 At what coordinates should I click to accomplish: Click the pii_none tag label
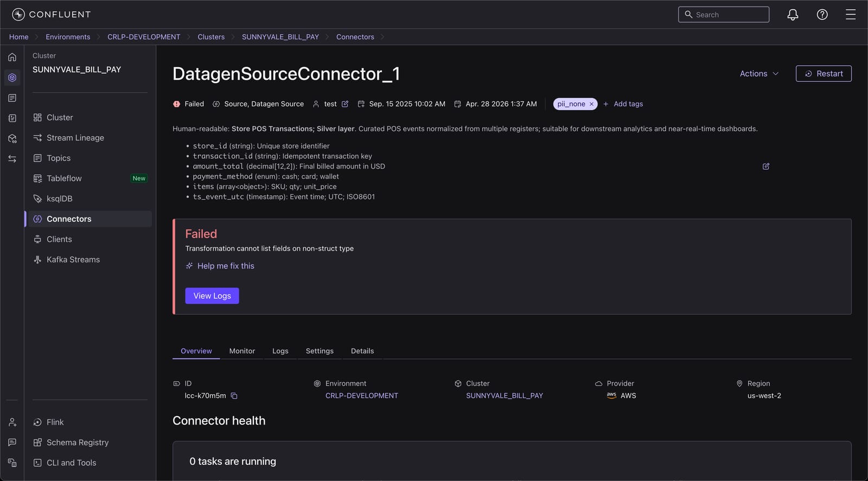(x=571, y=104)
